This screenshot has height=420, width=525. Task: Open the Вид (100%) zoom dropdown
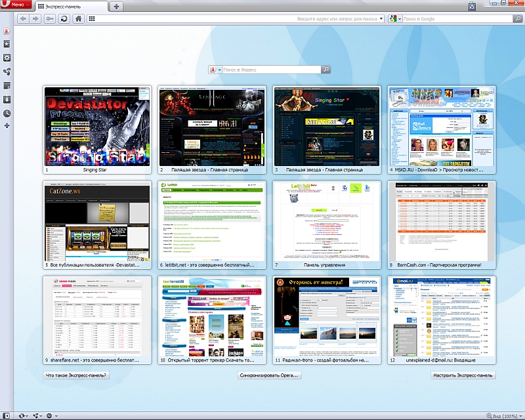[507, 416]
